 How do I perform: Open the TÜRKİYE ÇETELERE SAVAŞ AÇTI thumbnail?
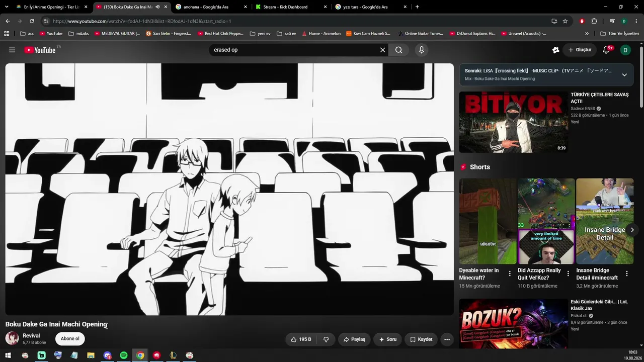pyautogui.click(x=513, y=122)
